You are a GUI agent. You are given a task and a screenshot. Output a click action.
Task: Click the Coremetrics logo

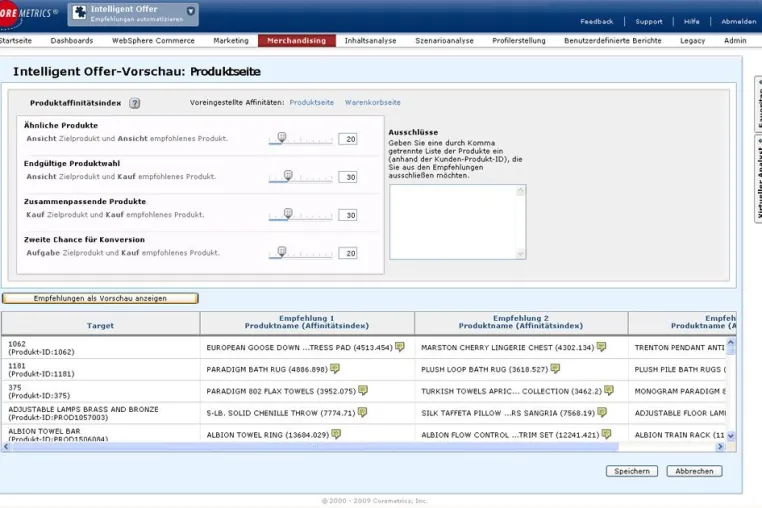28,14
